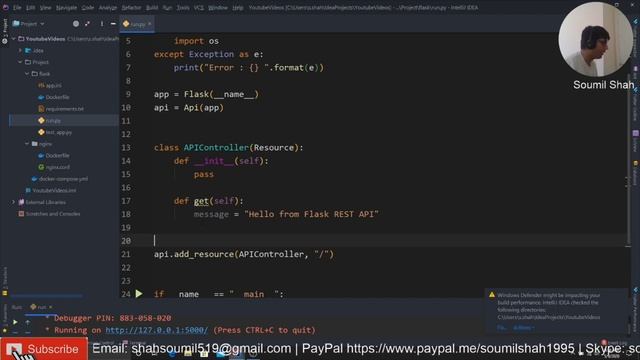This screenshot has width=640, height=360.
Task: Click the Fix... link in notification
Action: pyautogui.click(x=502, y=328)
